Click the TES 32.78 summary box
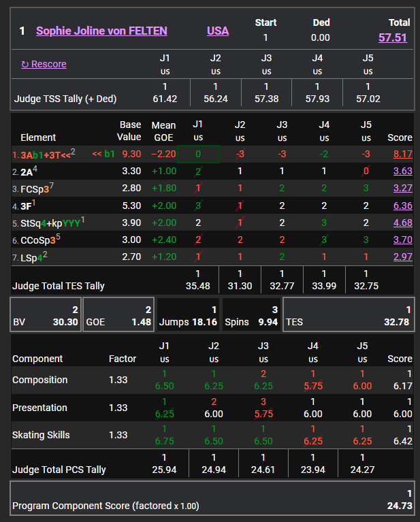The height and width of the screenshot is (522, 420). point(348,315)
